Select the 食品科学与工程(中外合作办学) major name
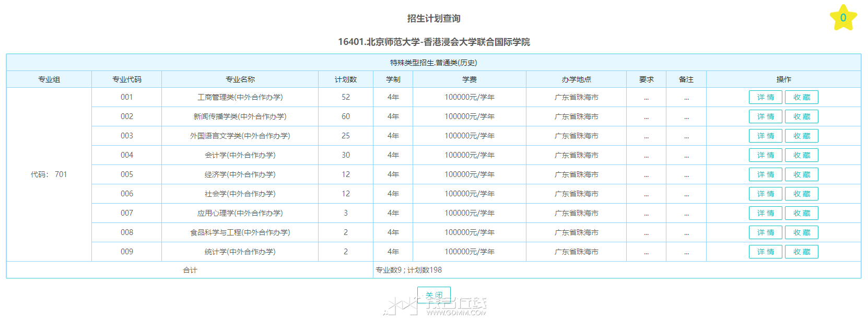 (240, 232)
